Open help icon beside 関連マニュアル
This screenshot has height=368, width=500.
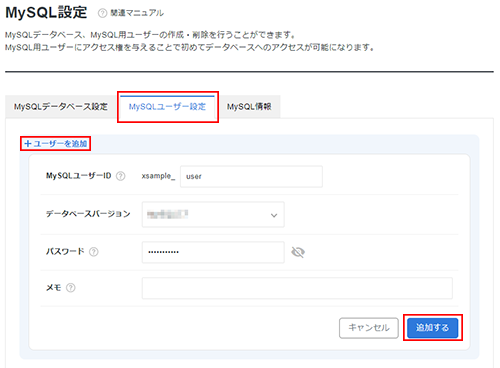102,13
